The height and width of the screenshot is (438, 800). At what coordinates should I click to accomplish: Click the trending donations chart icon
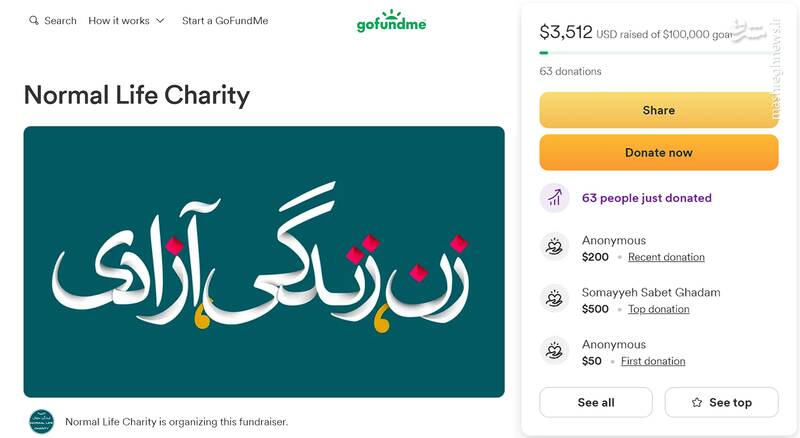point(555,198)
